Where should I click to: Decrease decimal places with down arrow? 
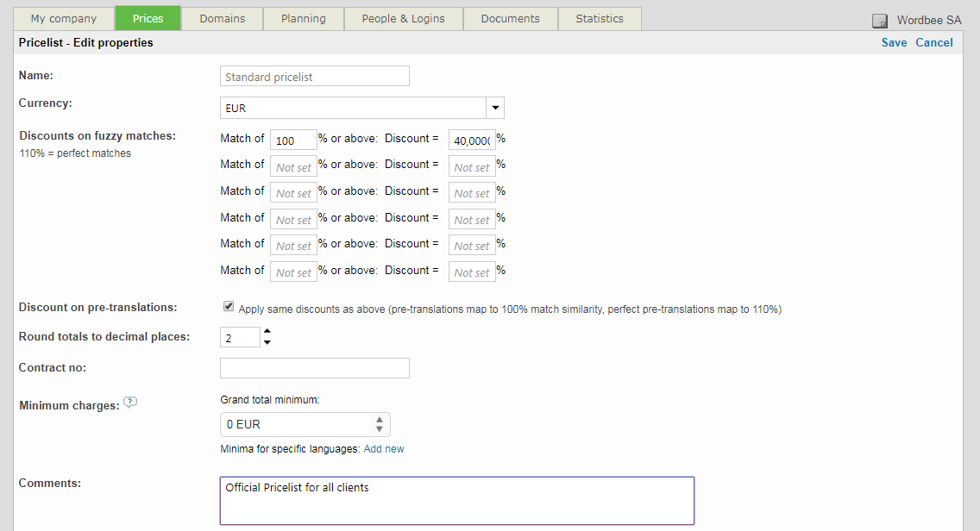(267, 342)
